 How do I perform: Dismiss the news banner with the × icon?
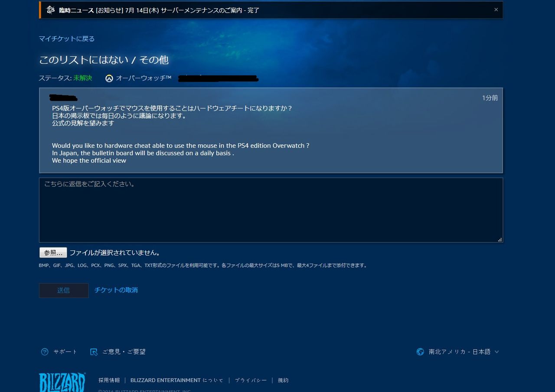[496, 9]
